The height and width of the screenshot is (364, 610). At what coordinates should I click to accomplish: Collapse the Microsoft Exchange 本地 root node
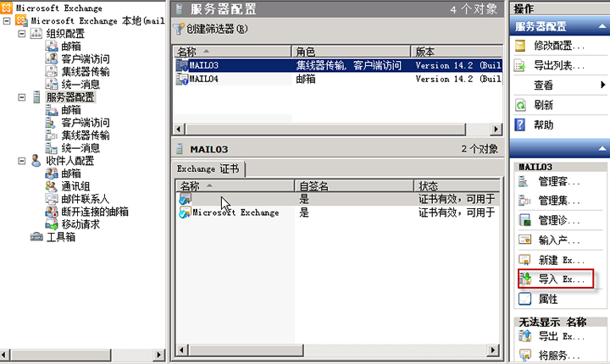[7, 21]
